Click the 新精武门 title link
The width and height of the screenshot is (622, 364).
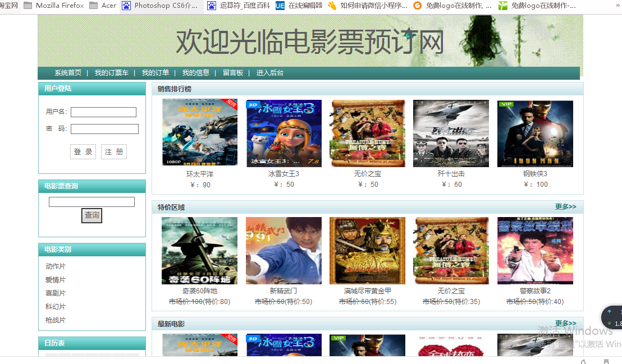pos(283,291)
